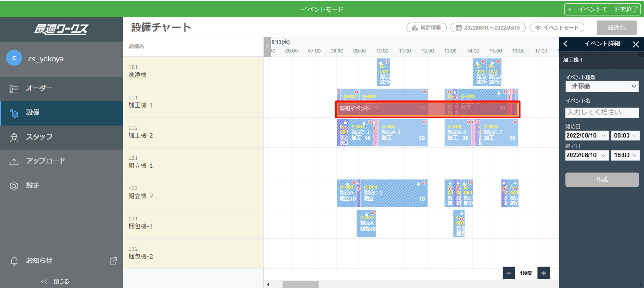Click the A-001 task on 梱包機-1
This screenshot has width=644, height=288.
click(x=366, y=223)
